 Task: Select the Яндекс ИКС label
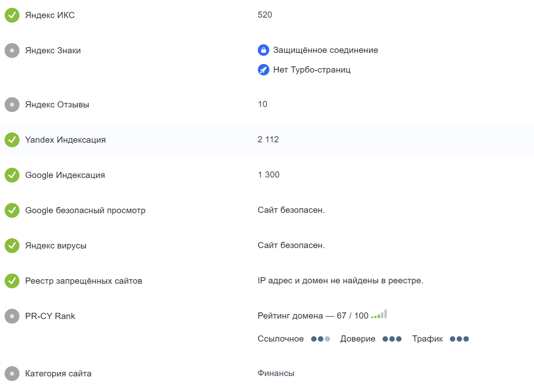click(x=50, y=15)
